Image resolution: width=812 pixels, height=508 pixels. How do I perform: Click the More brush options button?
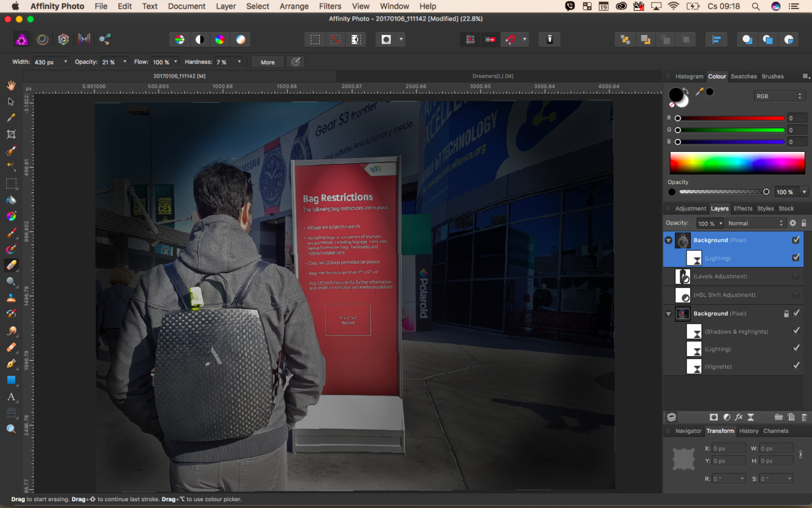(267, 62)
